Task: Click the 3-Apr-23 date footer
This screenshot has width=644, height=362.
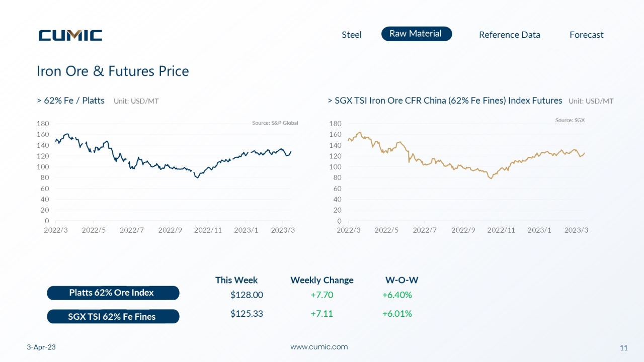Action: [41, 347]
